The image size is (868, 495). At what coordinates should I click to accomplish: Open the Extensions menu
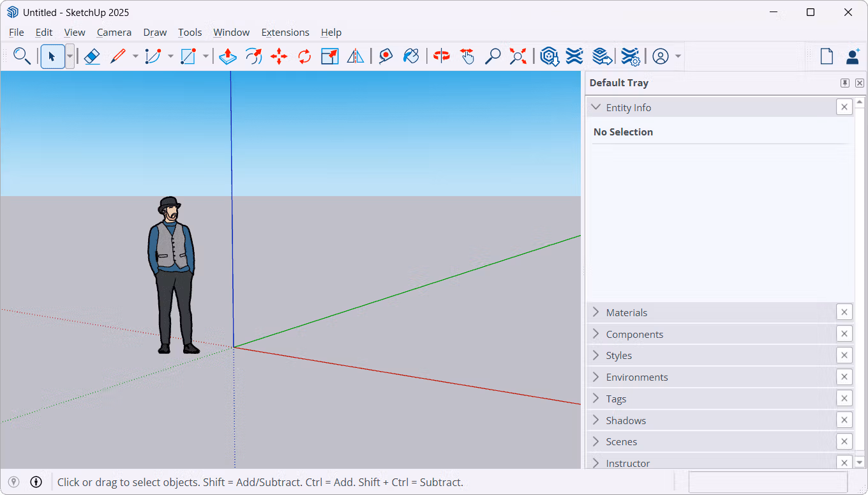point(285,32)
